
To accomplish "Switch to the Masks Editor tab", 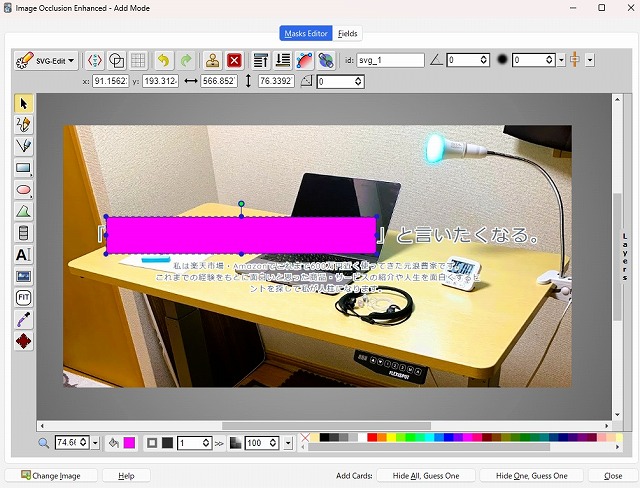I will pyautogui.click(x=304, y=33).
